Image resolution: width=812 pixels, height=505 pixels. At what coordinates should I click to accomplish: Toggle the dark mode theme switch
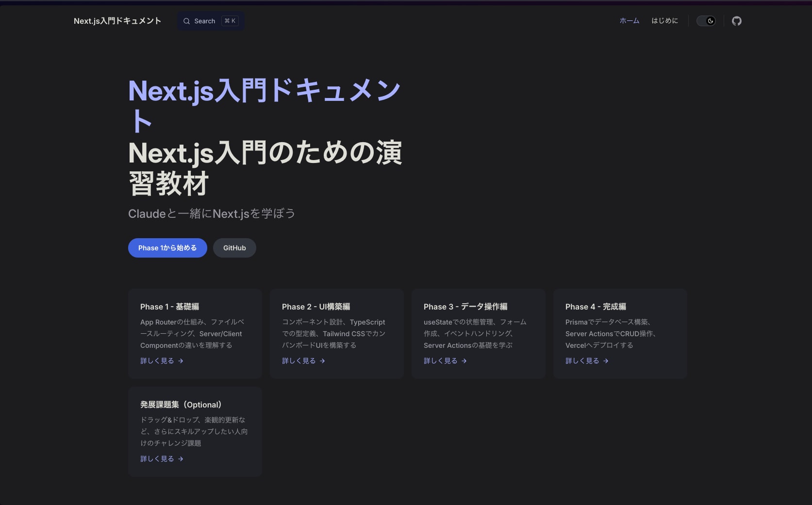click(706, 21)
